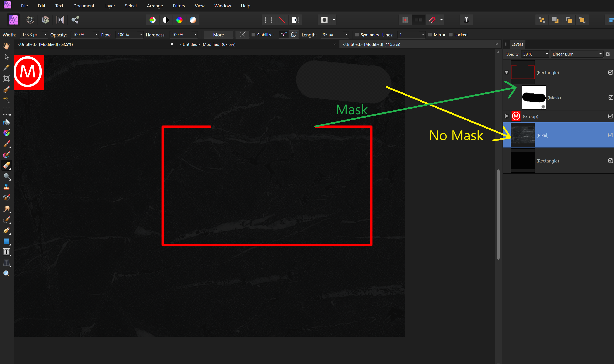Open the symmetry Lines dropdown
This screenshot has height=364, width=614.
click(x=423, y=34)
